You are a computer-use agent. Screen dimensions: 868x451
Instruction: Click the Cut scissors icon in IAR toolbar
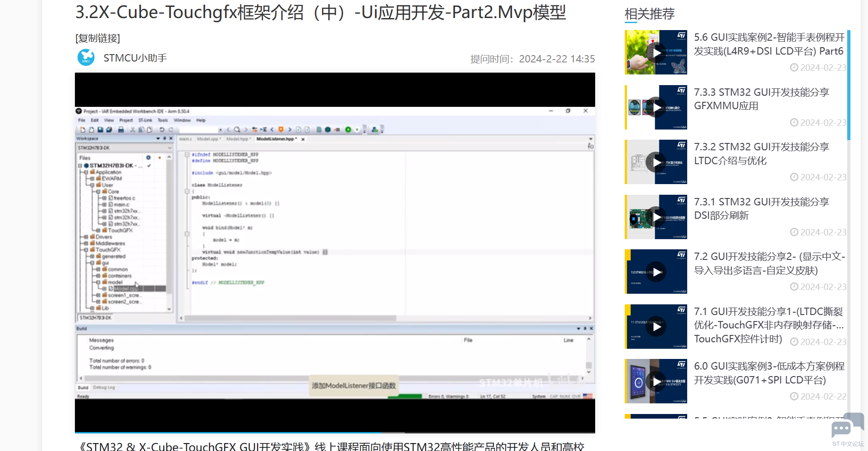(133, 130)
